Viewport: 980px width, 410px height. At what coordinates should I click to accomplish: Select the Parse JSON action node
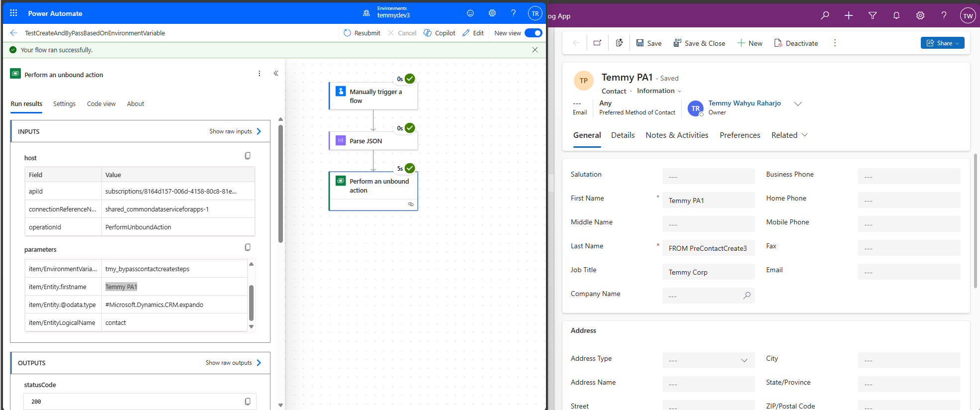pyautogui.click(x=373, y=141)
